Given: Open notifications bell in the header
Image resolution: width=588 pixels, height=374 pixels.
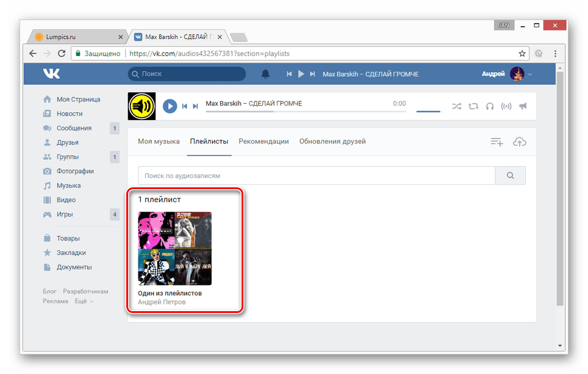Looking at the screenshot, I should [x=265, y=74].
